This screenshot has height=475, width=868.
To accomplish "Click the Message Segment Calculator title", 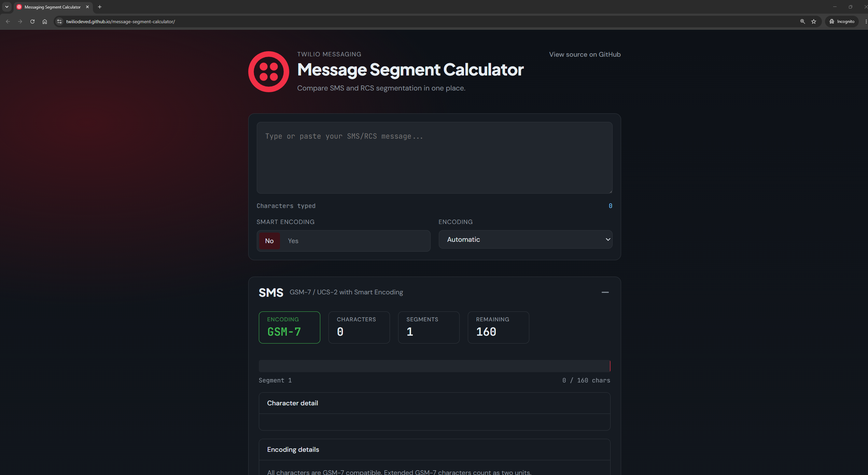I will click(410, 70).
